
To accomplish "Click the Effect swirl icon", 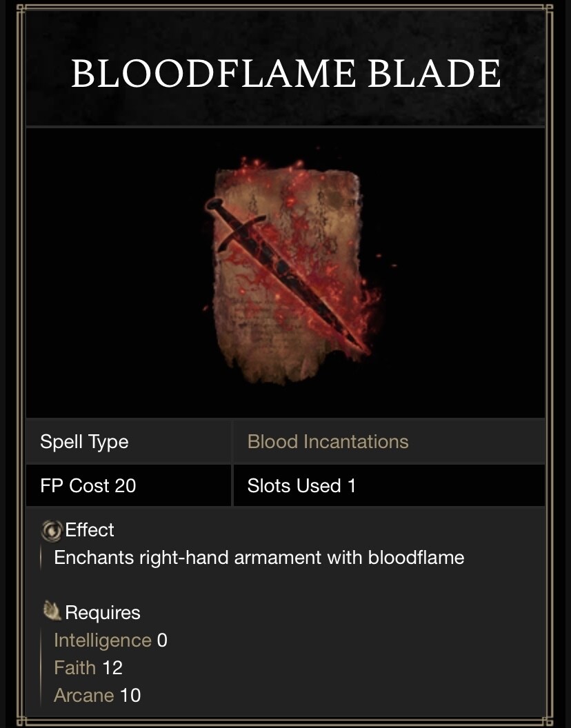I will (x=52, y=530).
